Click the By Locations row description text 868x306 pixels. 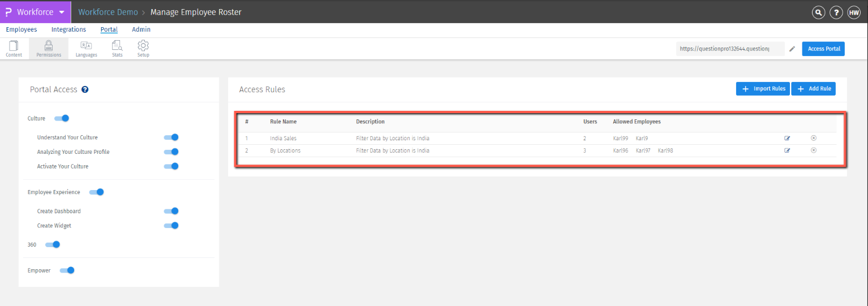pos(393,150)
